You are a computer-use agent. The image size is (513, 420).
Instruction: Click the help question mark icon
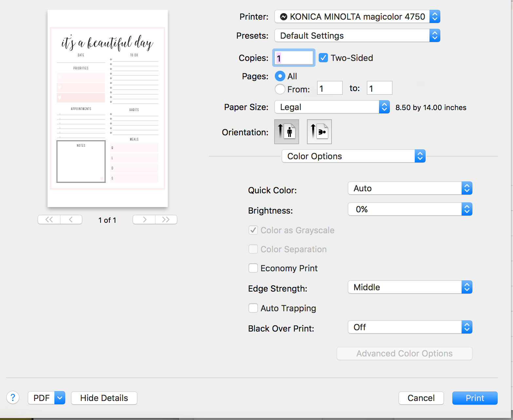coord(13,397)
